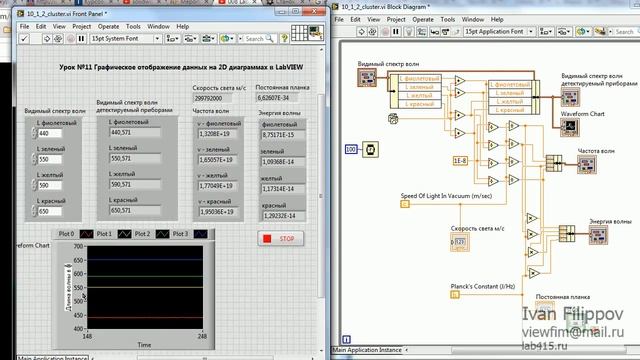Open Window menu in Block Diagram

473,20
